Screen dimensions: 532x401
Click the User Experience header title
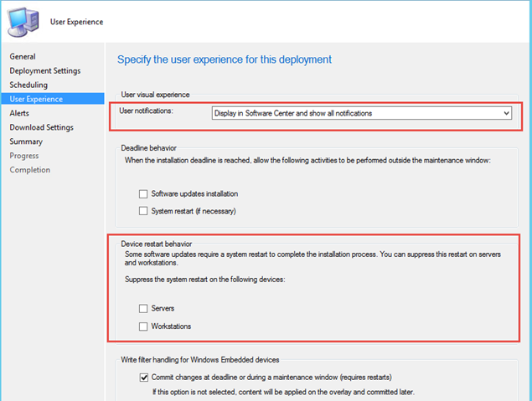(77, 22)
